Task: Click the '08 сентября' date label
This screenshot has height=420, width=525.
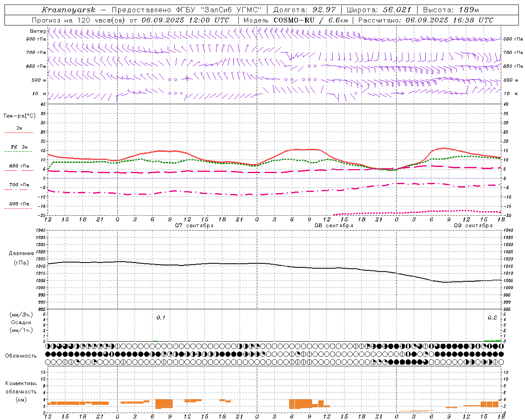Action: click(x=334, y=226)
